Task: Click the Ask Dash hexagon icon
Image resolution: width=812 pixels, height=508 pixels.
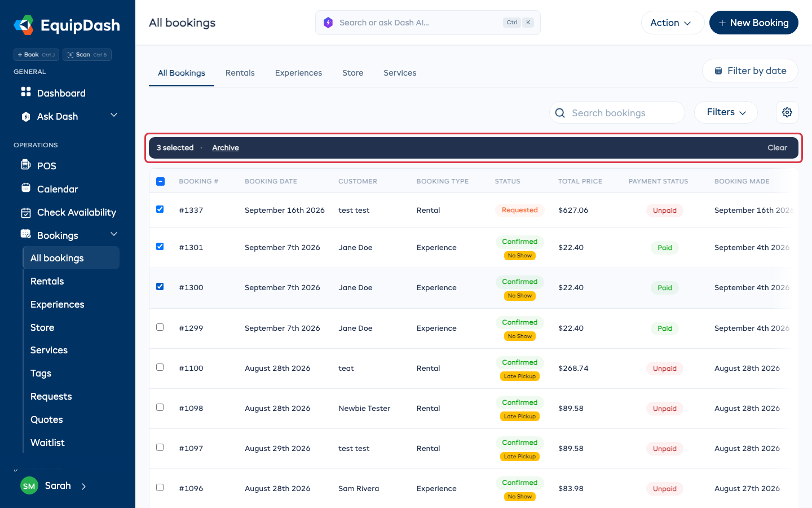Action: (26, 117)
